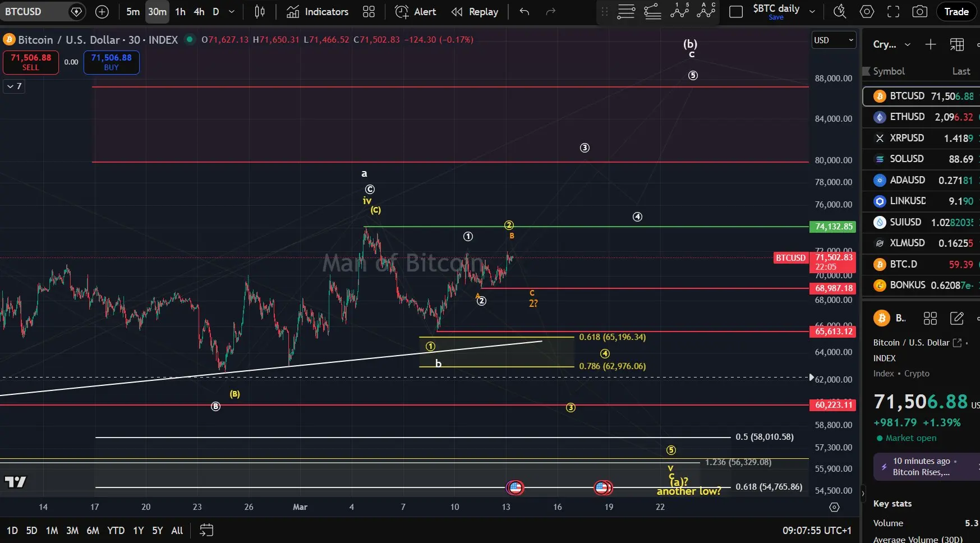Image resolution: width=980 pixels, height=543 pixels.
Task: Redo the chart action
Action: coord(551,12)
